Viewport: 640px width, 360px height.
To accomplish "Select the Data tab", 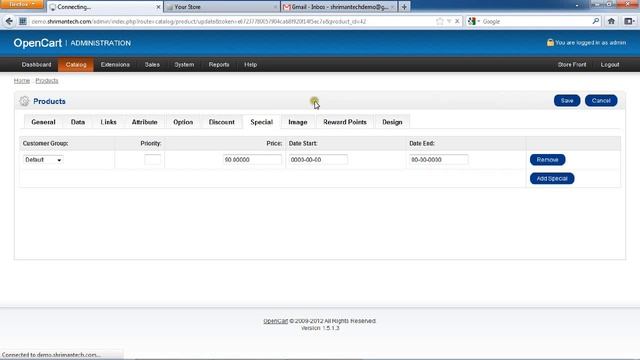I will click(78, 122).
